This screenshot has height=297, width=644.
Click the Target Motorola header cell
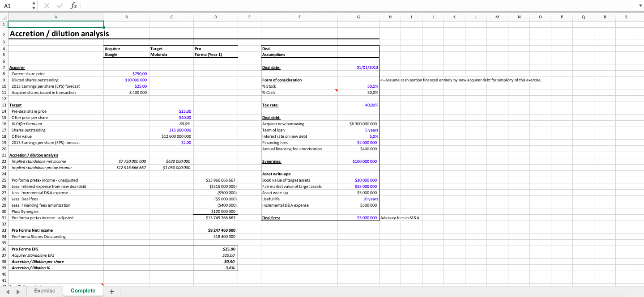click(x=171, y=51)
